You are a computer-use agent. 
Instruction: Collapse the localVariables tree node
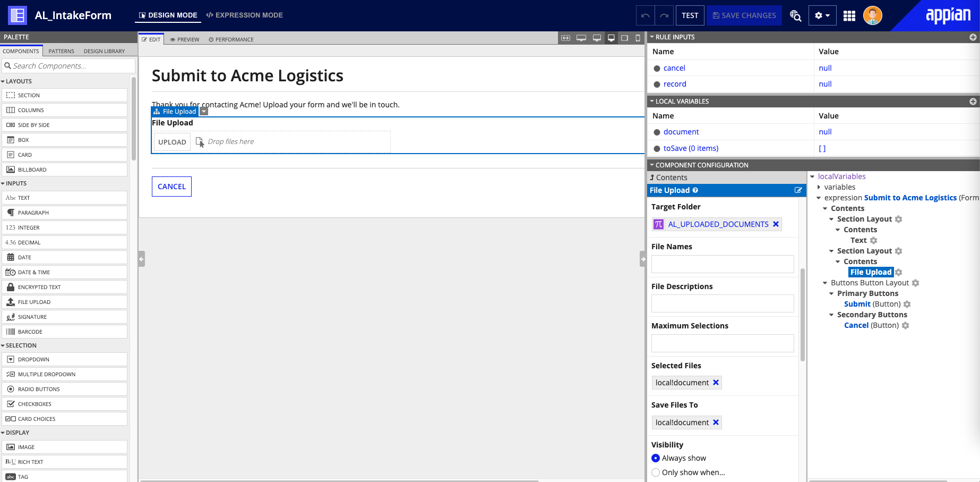812,176
